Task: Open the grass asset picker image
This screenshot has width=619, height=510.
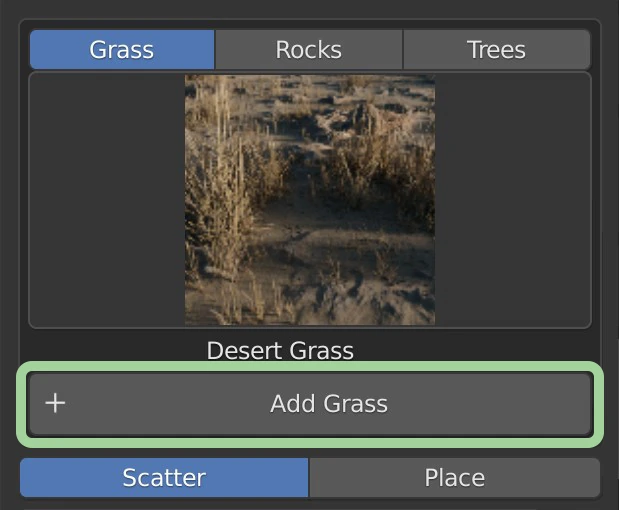Action: click(x=310, y=200)
